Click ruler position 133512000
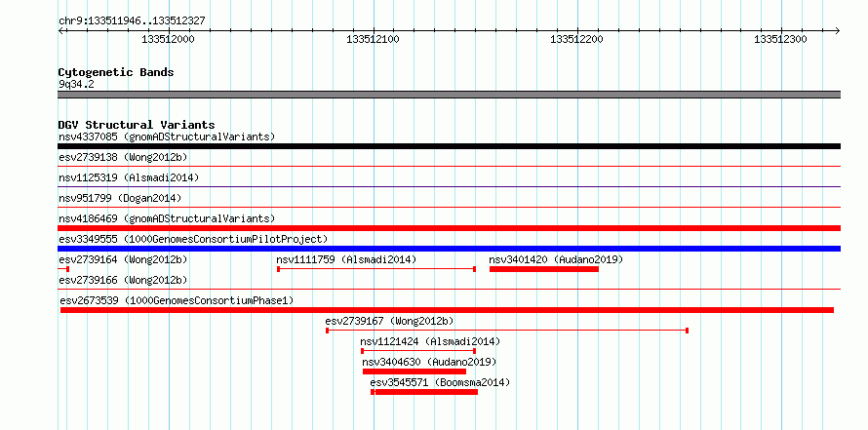 pos(169,39)
